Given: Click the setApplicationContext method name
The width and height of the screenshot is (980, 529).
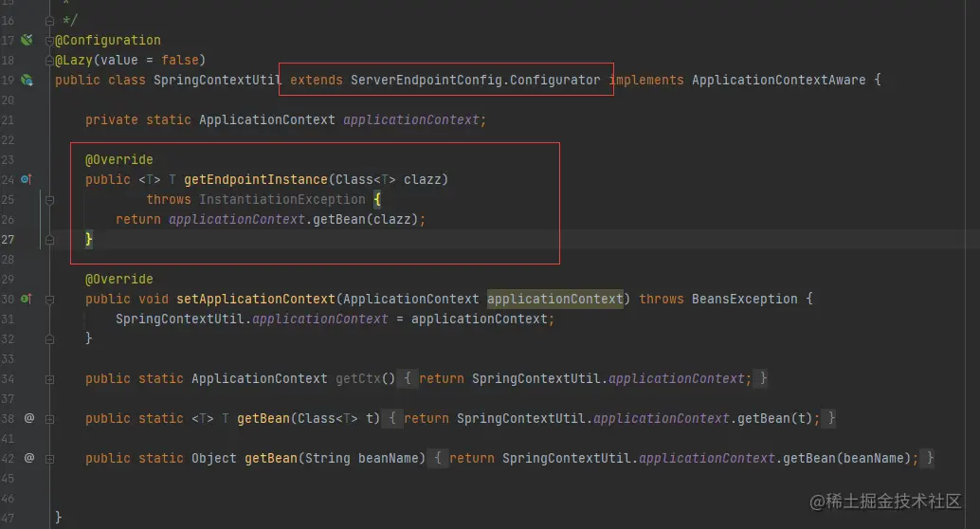Looking at the screenshot, I should click(x=256, y=299).
